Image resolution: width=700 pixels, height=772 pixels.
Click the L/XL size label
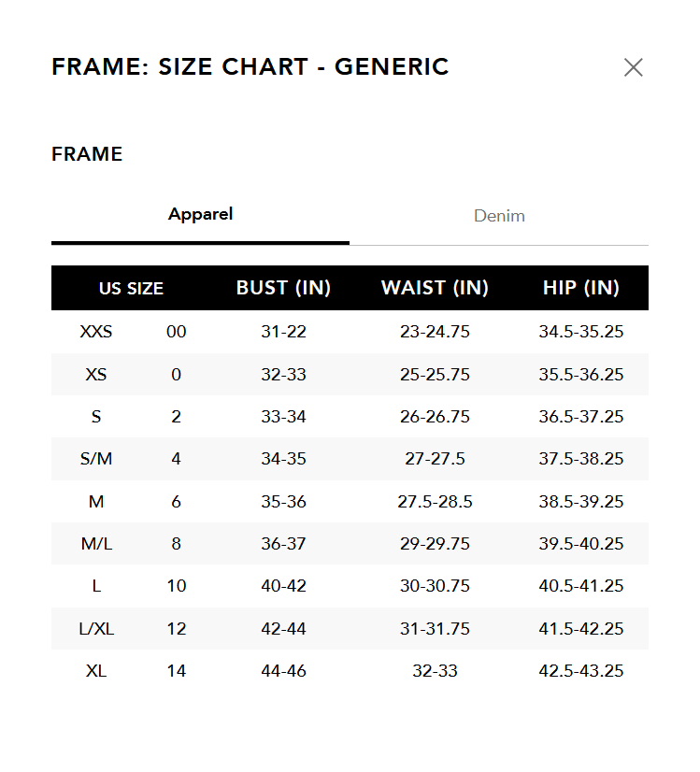click(x=96, y=629)
